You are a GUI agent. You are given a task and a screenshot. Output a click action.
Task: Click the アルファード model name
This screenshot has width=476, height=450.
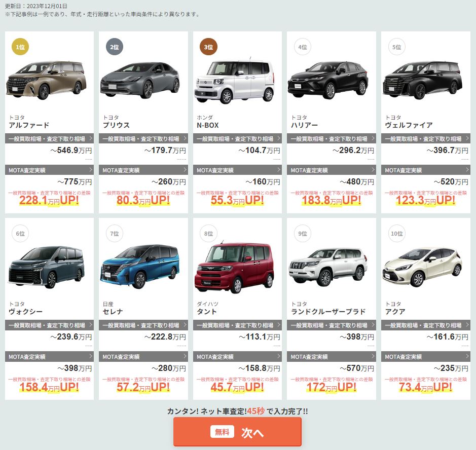tap(29, 125)
